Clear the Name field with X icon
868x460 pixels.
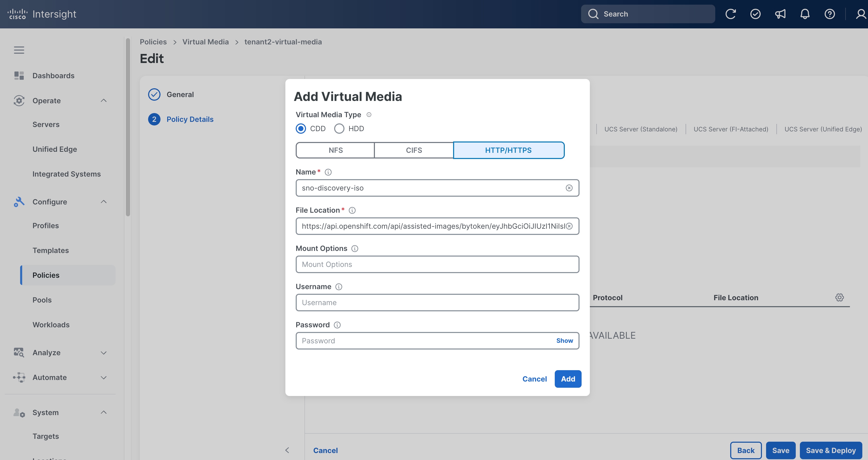(x=569, y=188)
